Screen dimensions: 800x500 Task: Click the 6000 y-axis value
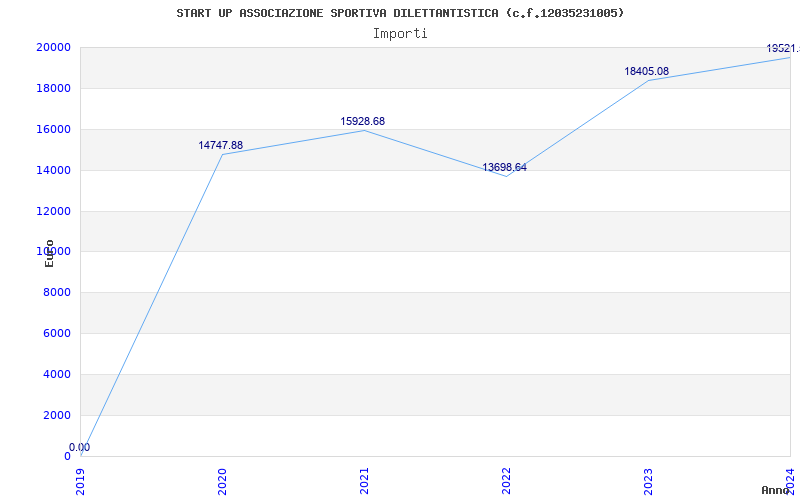56,333
